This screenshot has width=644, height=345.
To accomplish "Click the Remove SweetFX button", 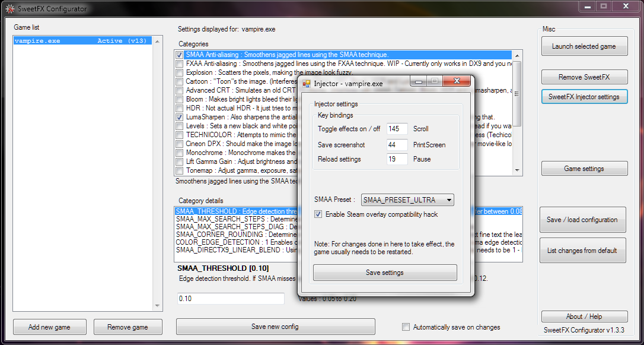I will tap(584, 77).
